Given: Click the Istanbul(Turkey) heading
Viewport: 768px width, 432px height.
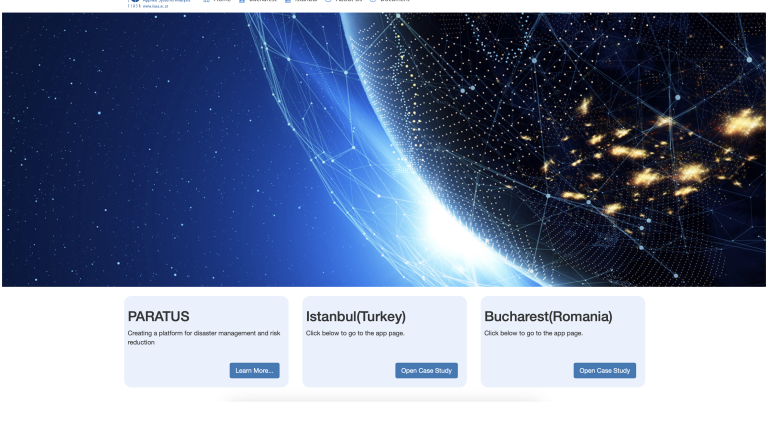Looking at the screenshot, I should 356,316.
